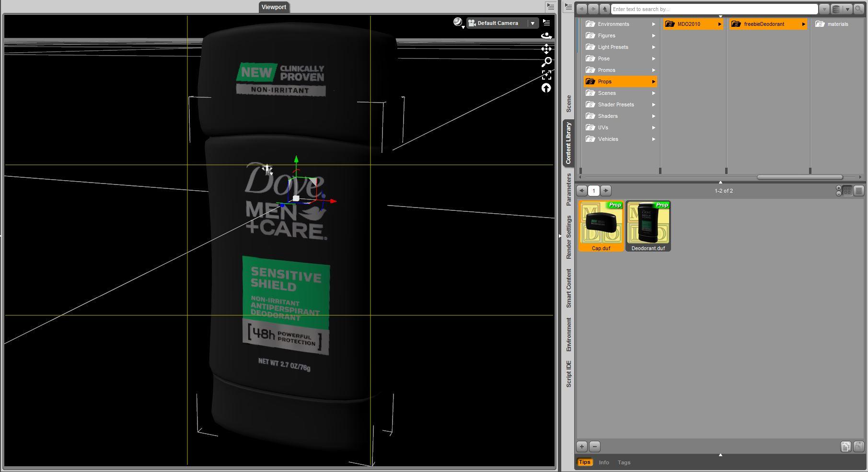Select the MDO2010 folder
Viewport: 868px width, 472px height.
click(693, 24)
